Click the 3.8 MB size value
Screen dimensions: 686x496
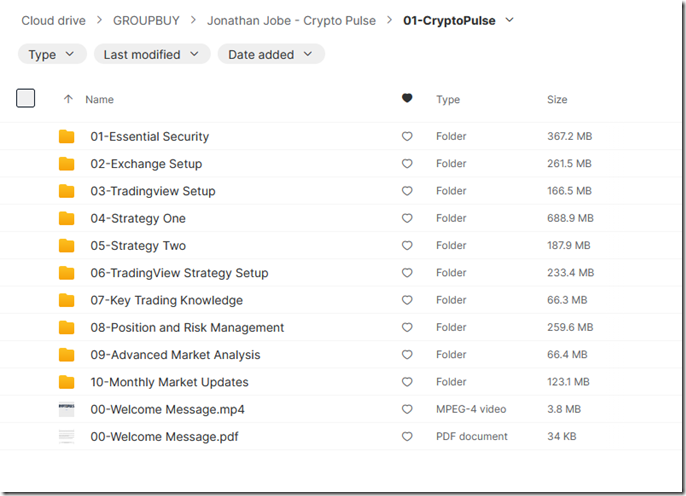pyautogui.click(x=564, y=409)
